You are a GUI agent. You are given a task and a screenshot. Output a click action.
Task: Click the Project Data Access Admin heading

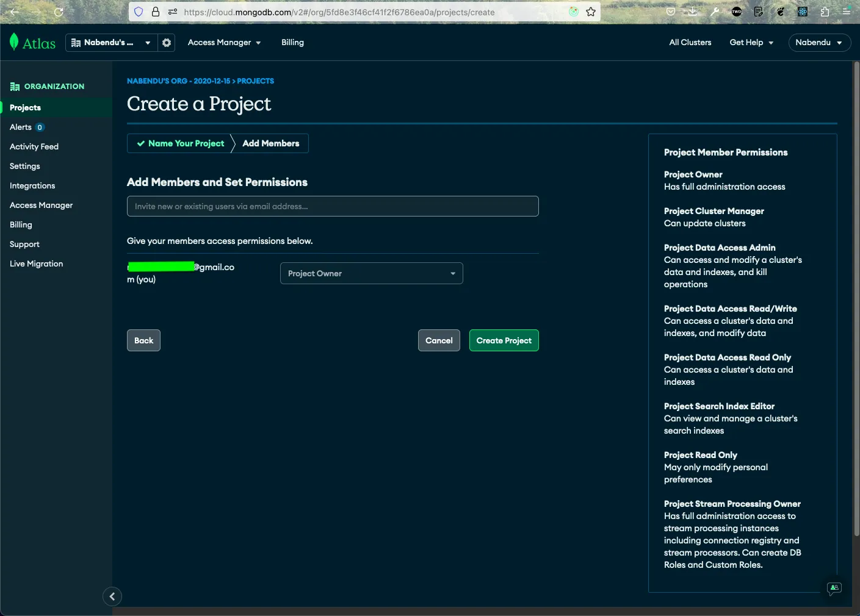coord(720,248)
